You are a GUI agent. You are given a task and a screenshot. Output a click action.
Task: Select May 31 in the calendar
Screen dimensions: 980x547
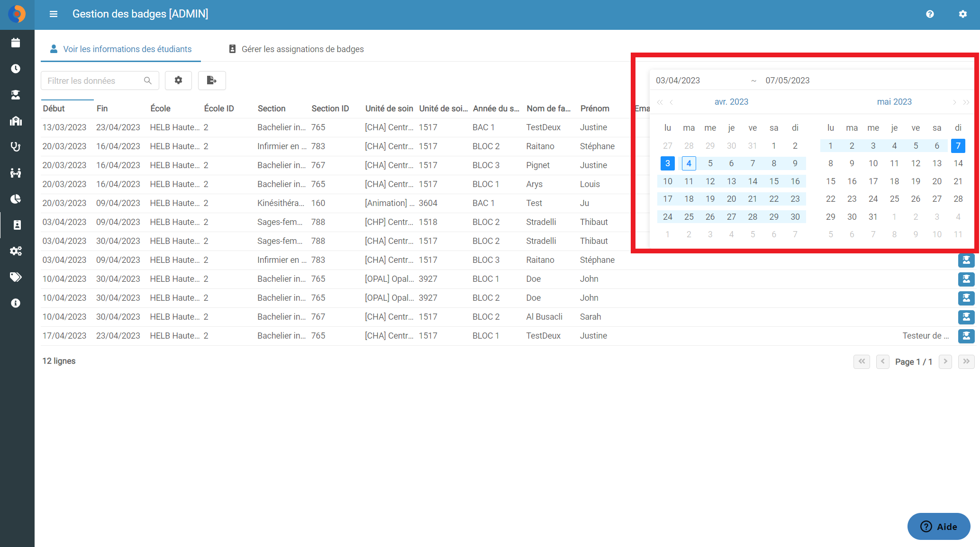pos(873,217)
